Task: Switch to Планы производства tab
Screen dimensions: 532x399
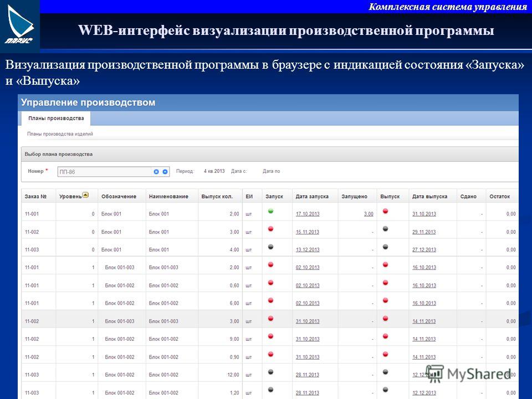Action: [x=56, y=119]
